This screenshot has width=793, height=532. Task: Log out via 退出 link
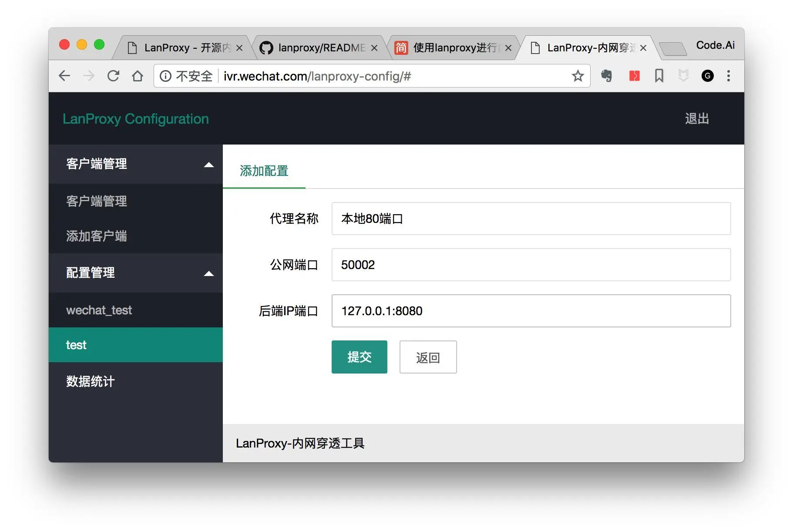click(697, 119)
